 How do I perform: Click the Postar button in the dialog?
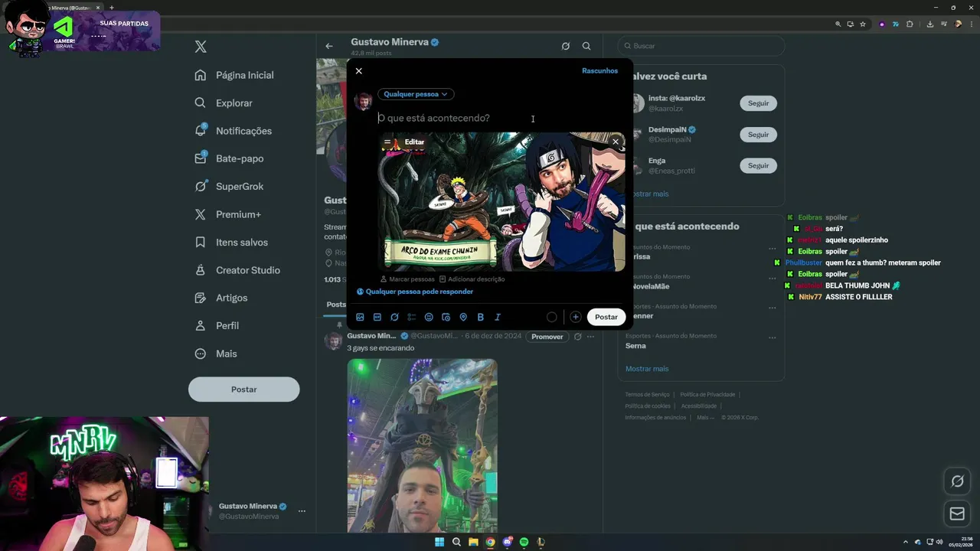[x=606, y=317]
